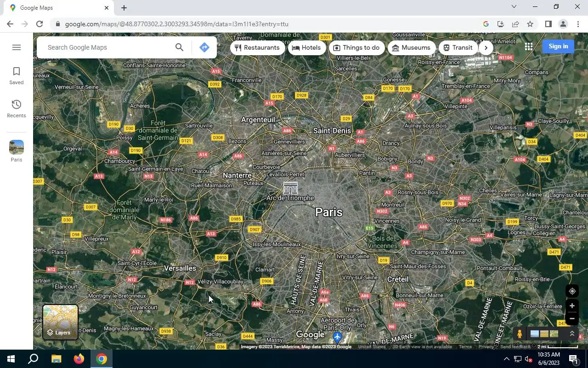Open a new tab

click(124, 8)
